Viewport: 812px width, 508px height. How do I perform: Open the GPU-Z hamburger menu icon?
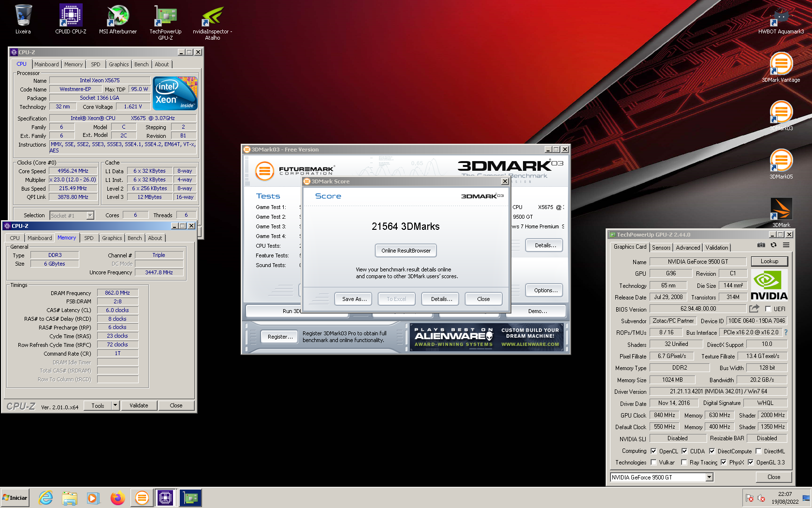[786, 245]
